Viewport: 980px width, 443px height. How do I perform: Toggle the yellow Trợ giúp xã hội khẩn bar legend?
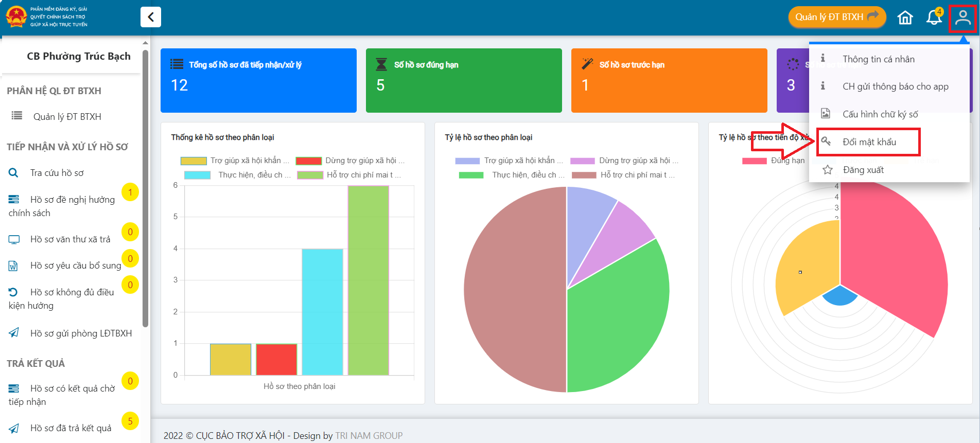tap(194, 161)
